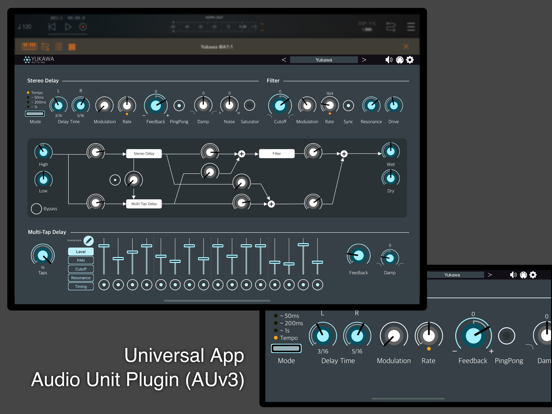Start playback with the host play icon

68,27
